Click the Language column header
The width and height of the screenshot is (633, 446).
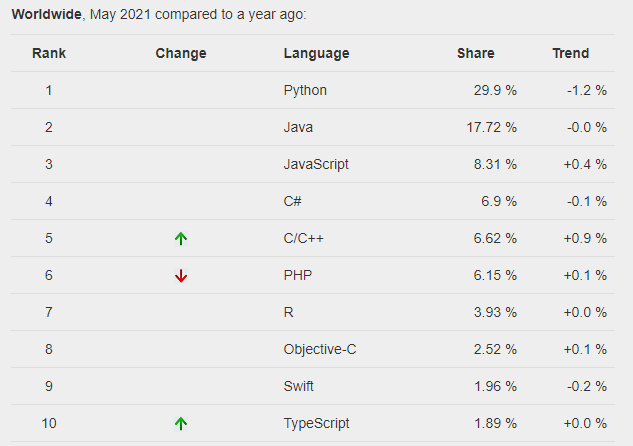click(316, 53)
